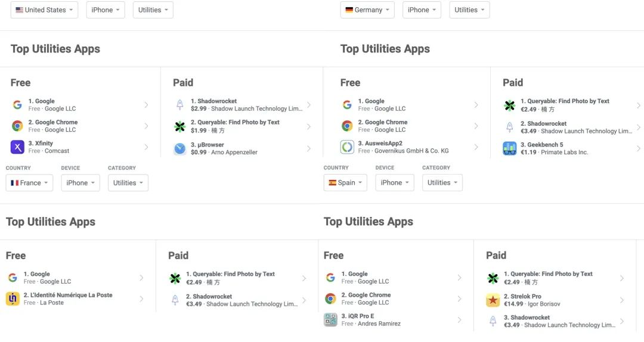The width and height of the screenshot is (644, 342).
Task: Click the Queryable icon in France Paid list
Action: coord(175,278)
